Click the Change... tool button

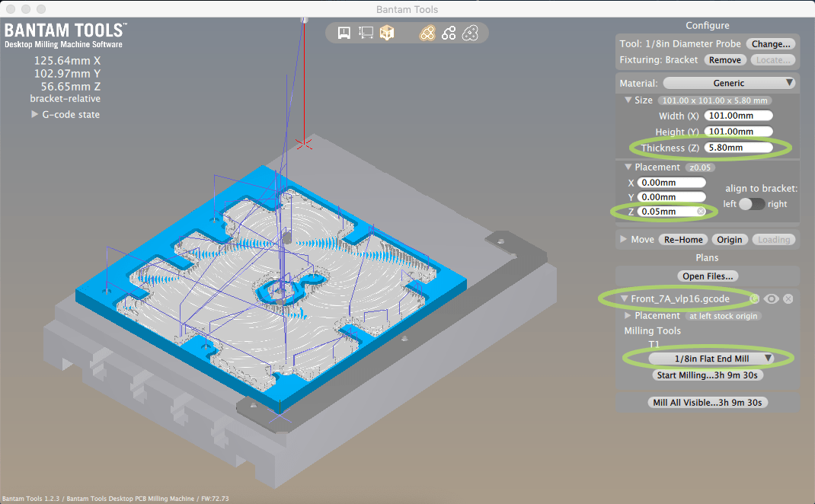tap(771, 44)
